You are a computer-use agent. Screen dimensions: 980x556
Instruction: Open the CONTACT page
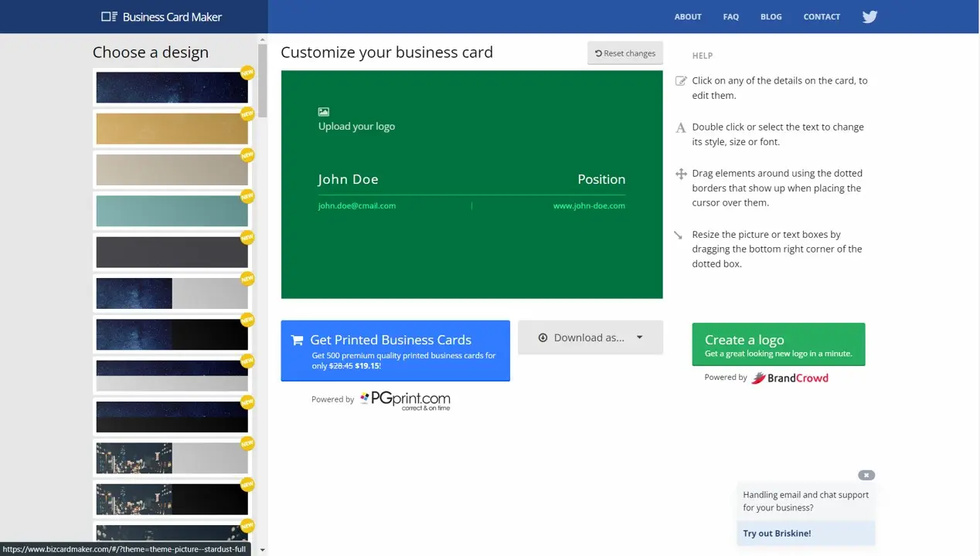click(822, 16)
